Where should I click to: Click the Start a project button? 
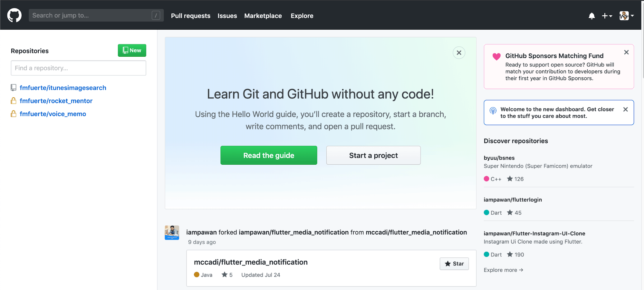coord(373,155)
